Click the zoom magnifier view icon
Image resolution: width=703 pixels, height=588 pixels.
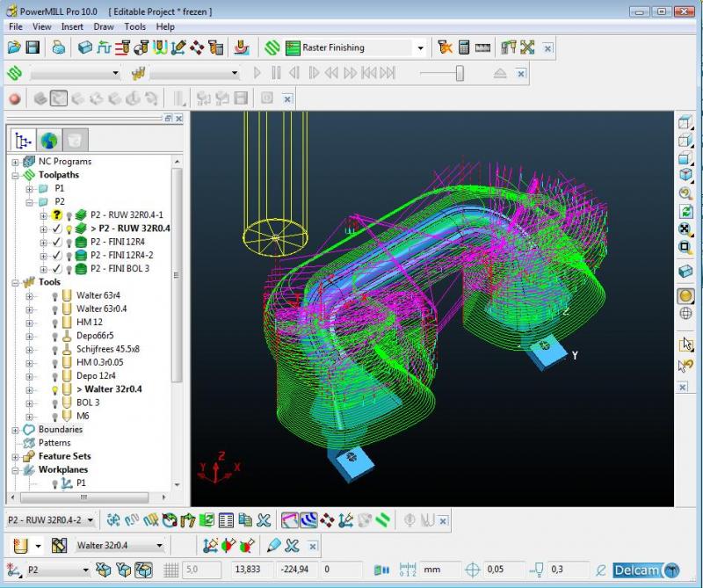[685, 192]
